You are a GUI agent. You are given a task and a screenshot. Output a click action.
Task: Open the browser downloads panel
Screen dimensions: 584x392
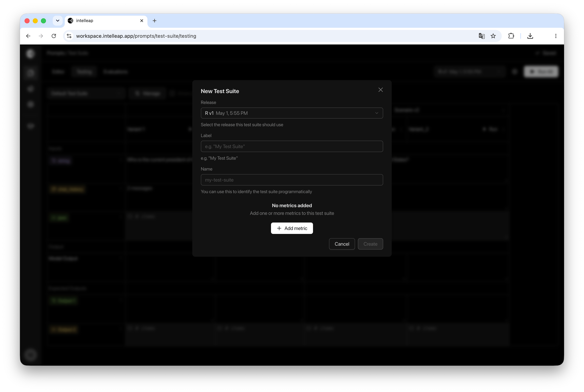[530, 36]
